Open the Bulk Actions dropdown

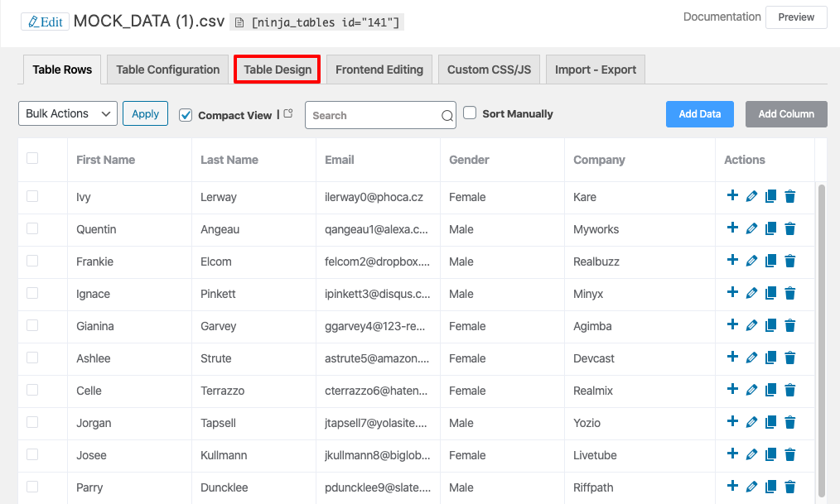tap(68, 114)
